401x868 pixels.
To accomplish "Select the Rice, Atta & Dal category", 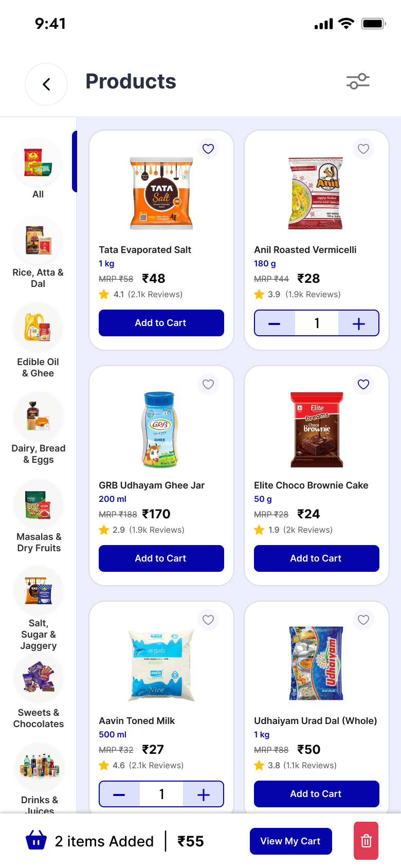I will coord(38,252).
